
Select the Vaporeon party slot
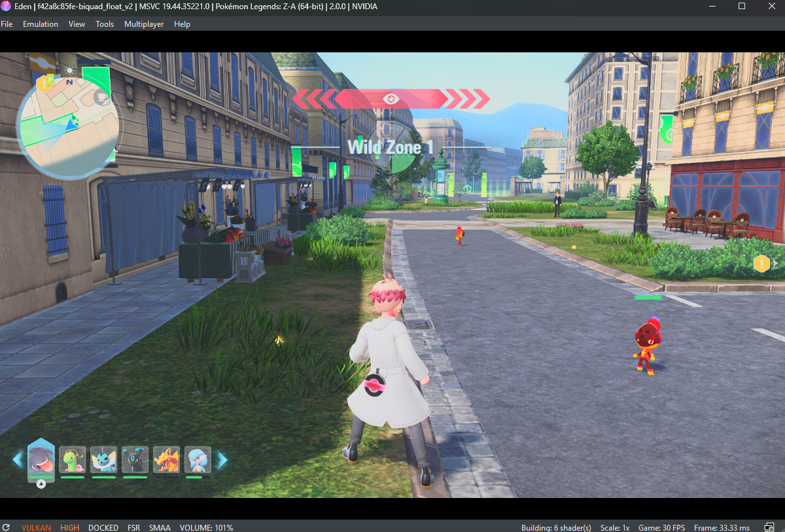pyautogui.click(x=104, y=460)
